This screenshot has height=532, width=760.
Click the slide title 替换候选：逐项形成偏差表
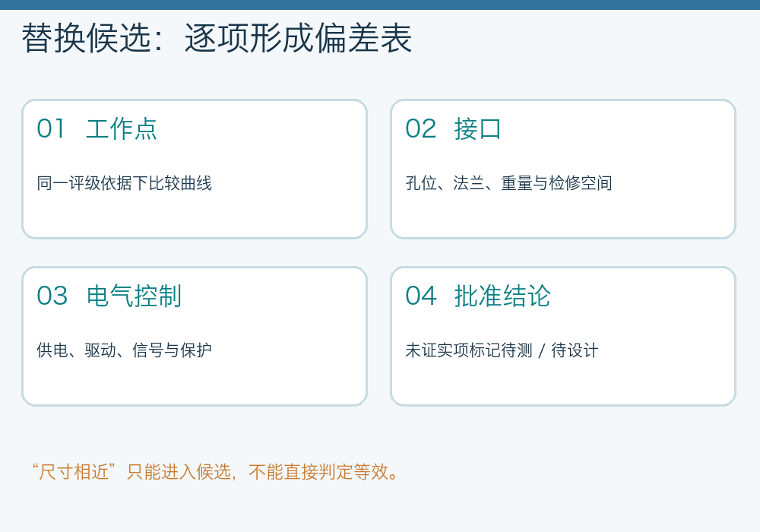217,38
